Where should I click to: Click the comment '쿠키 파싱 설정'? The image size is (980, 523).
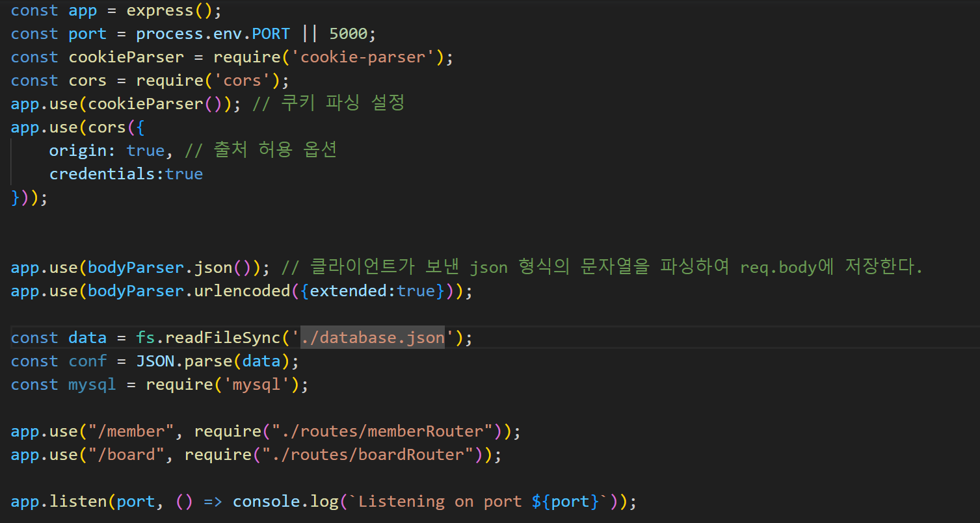point(343,104)
